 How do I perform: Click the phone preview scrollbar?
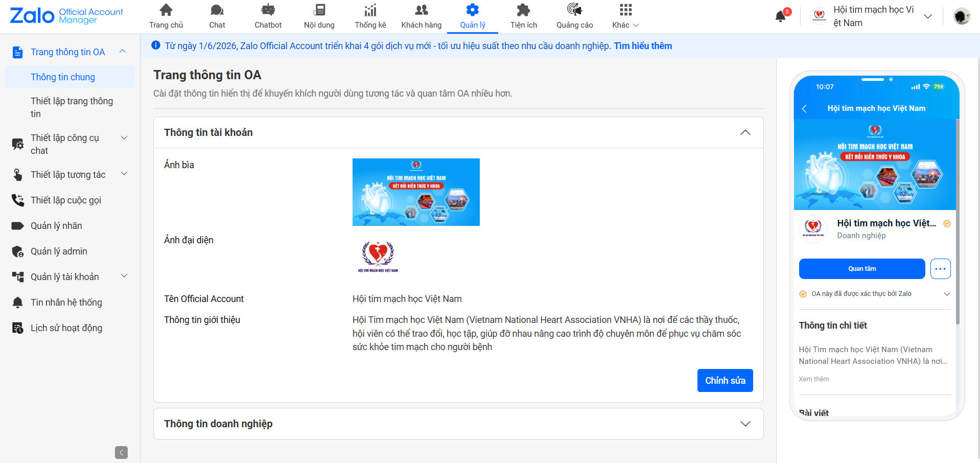coord(958,221)
